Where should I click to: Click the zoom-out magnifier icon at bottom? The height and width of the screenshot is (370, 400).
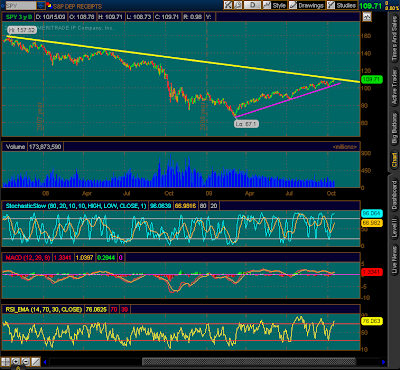point(26,362)
